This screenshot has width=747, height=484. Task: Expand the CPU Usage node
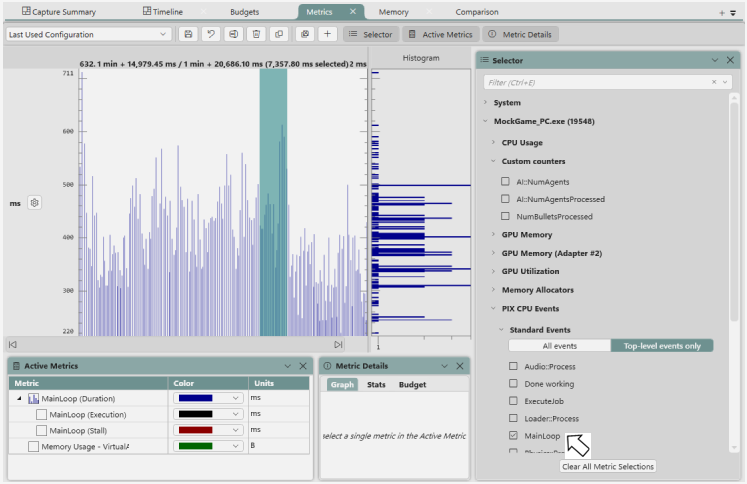click(494, 142)
